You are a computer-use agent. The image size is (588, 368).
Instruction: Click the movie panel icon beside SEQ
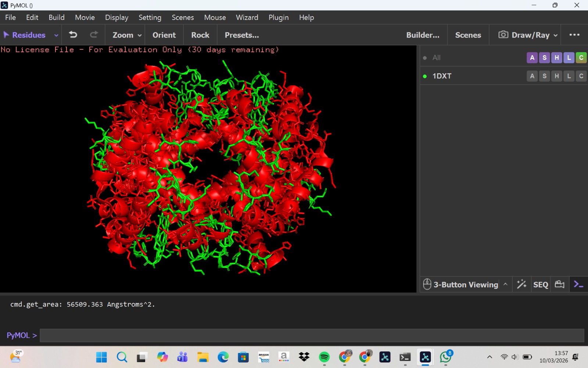pyautogui.click(x=559, y=284)
